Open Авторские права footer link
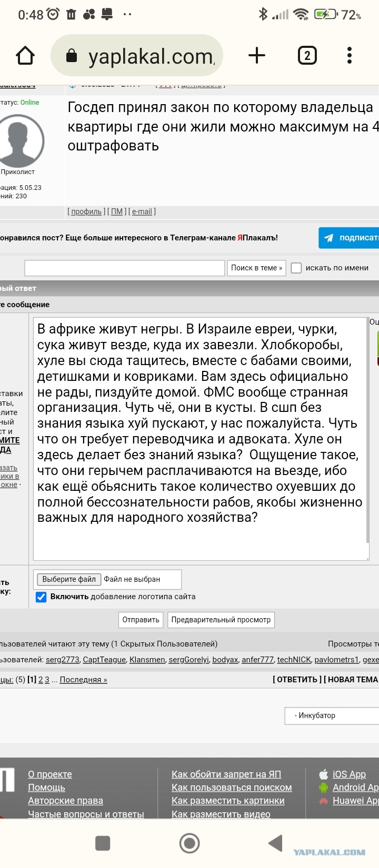 pos(65,801)
